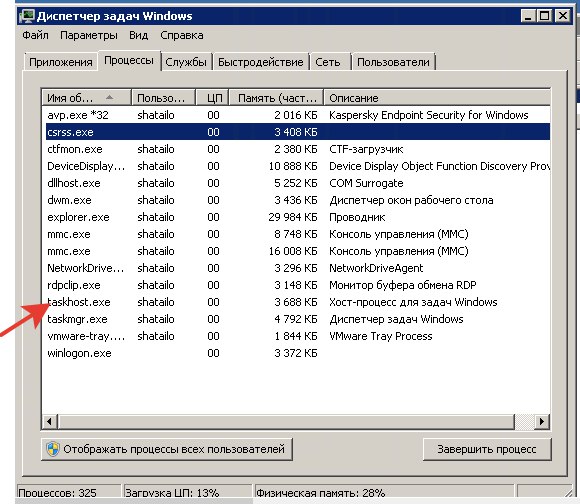Open the Файл menu
The width and height of the screenshot is (580, 504).
point(35,35)
